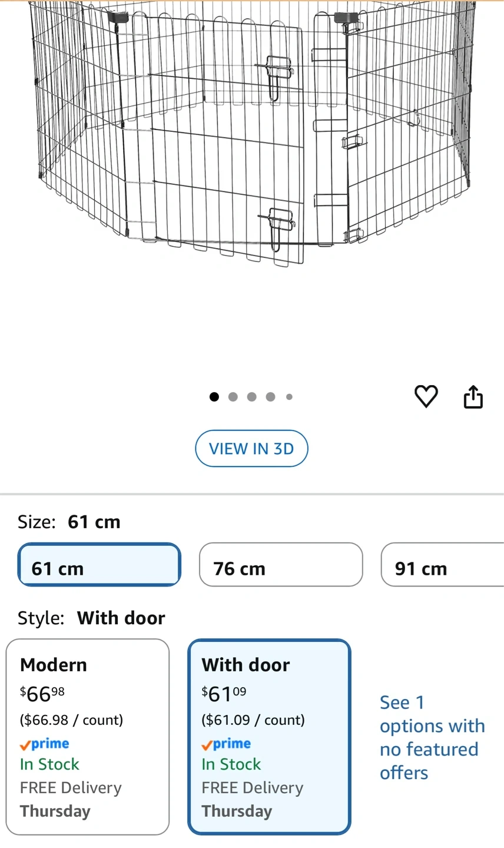504x848 pixels.
Task: Select the fourth image dot
Action: (x=270, y=397)
